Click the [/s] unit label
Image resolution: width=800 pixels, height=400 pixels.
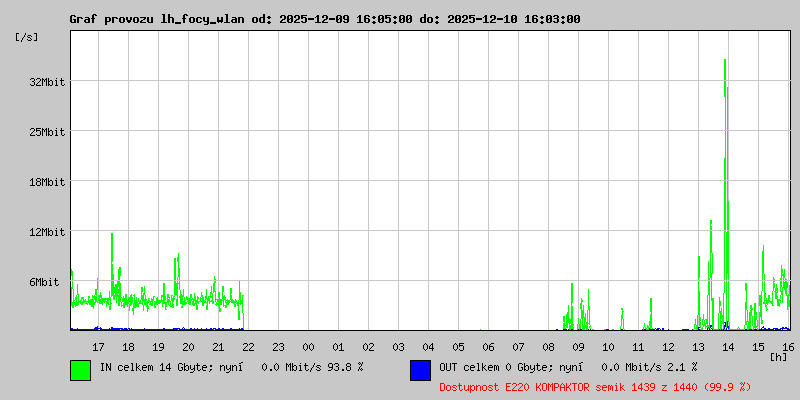coord(27,37)
